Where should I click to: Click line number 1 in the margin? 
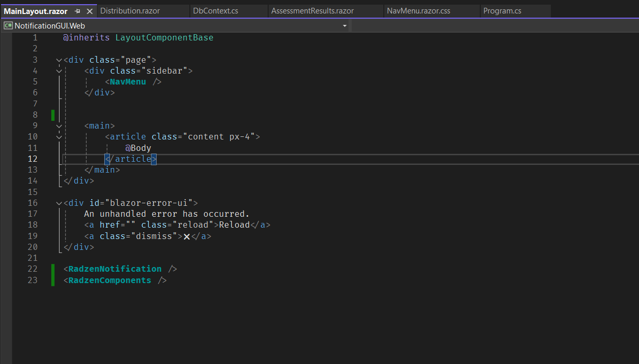pos(35,38)
